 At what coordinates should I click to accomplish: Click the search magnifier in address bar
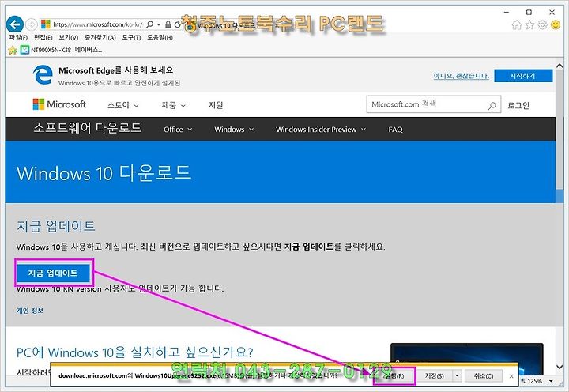point(149,24)
